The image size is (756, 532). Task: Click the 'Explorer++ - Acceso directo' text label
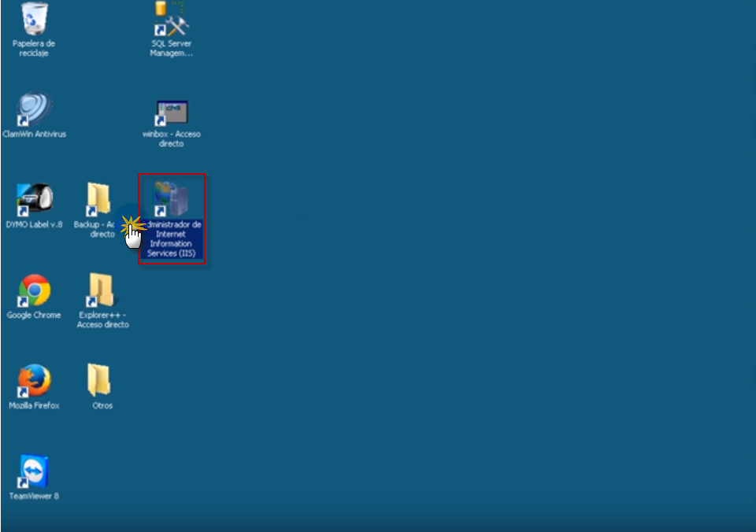pos(102,320)
